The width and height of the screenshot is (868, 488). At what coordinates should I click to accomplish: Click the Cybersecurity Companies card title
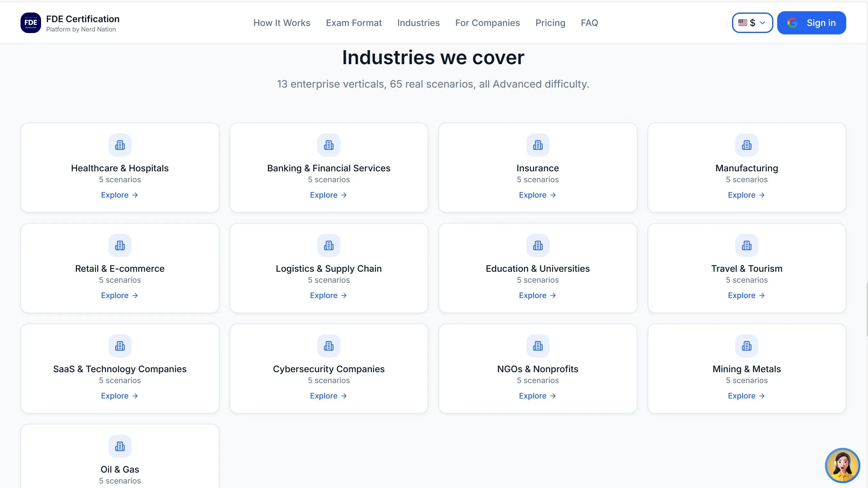click(x=329, y=369)
